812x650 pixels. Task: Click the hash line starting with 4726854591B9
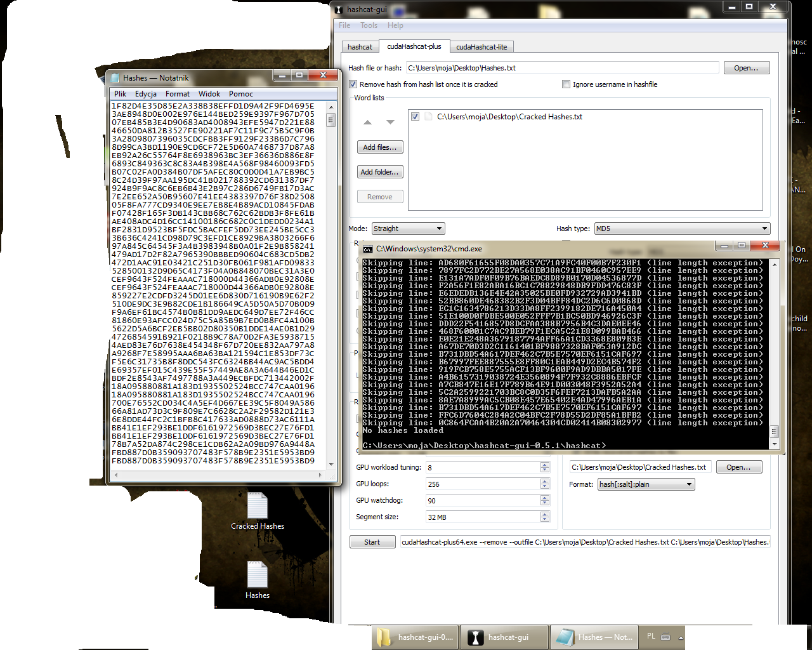coord(213,337)
